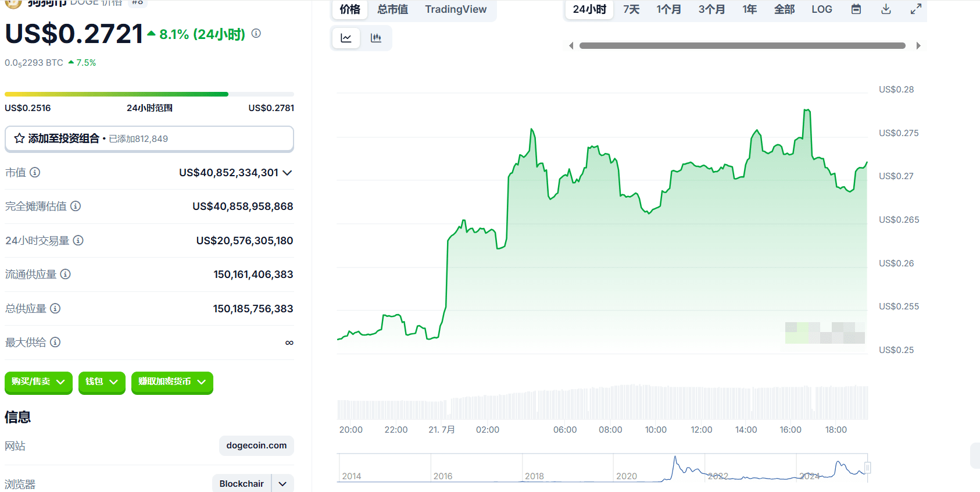Screen dimensions: 980x492
Task: Click US$0.2721 price text
Action: (x=74, y=34)
